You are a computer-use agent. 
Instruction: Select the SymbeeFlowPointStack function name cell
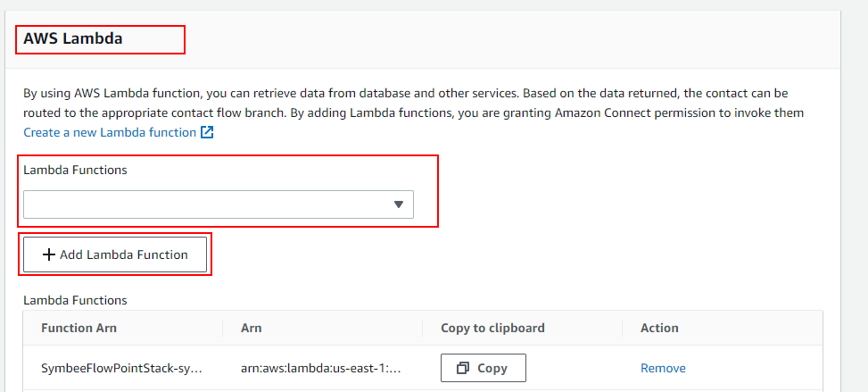pyautogui.click(x=122, y=368)
